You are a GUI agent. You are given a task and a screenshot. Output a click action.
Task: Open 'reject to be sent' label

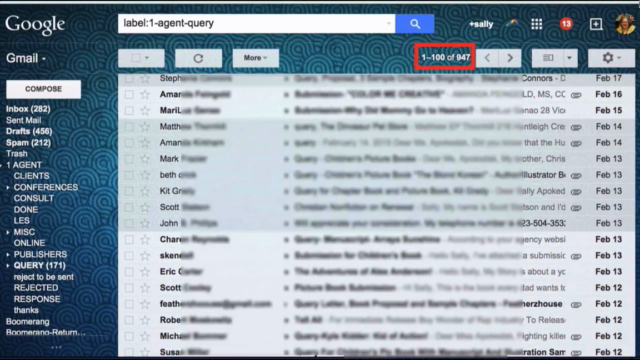pyautogui.click(x=44, y=277)
